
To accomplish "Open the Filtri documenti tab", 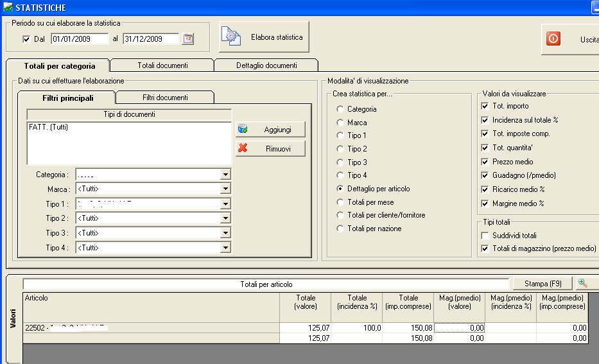I will point(165,98).
